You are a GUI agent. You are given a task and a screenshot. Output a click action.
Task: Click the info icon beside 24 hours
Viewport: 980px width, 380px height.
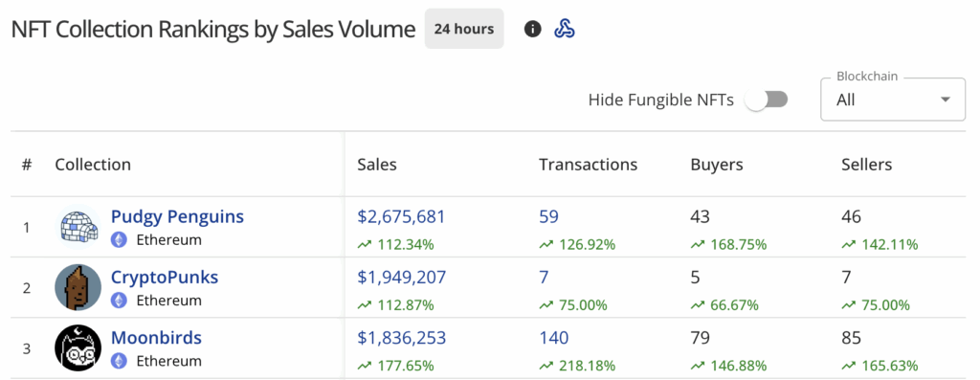pyautogui.click(x=532, y=29)
